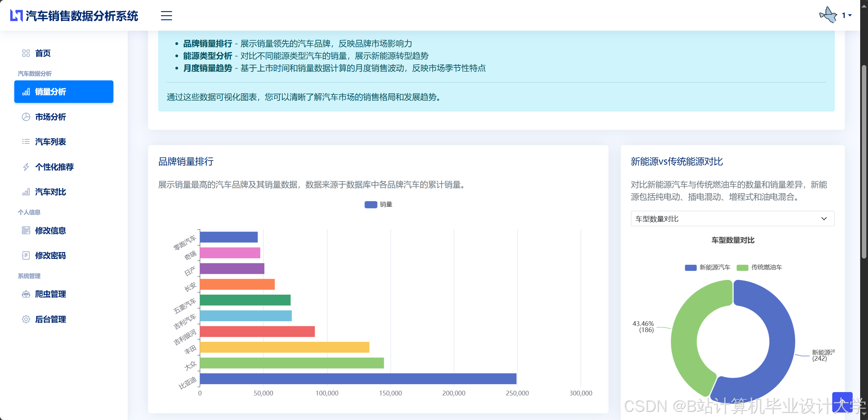The height and width of the screenshot is (420, 868).
Task: Click the home grid icon beside 首页
Action: 26,53
